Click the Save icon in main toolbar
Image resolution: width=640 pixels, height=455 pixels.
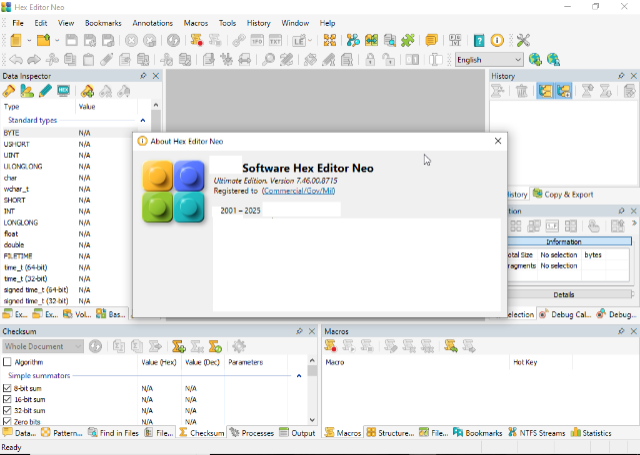[x=72, y=40]
